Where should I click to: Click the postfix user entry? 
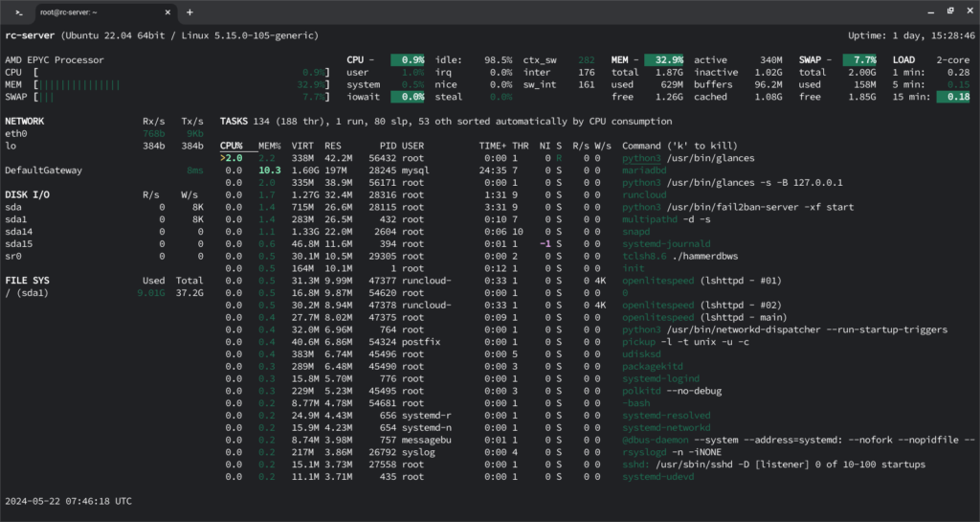coord(421,342)
